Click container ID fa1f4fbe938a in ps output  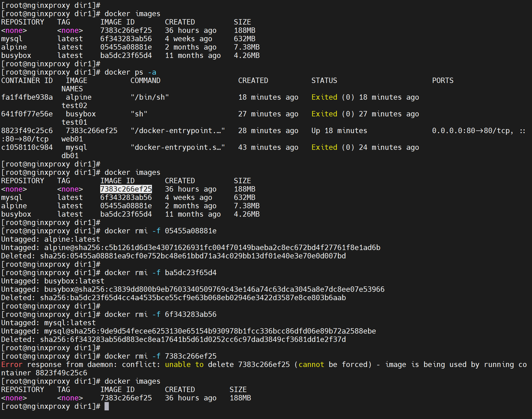click(27, 97)
